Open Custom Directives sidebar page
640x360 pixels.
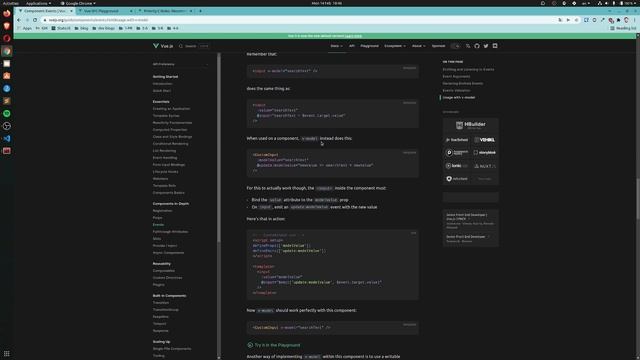point(167,278)
